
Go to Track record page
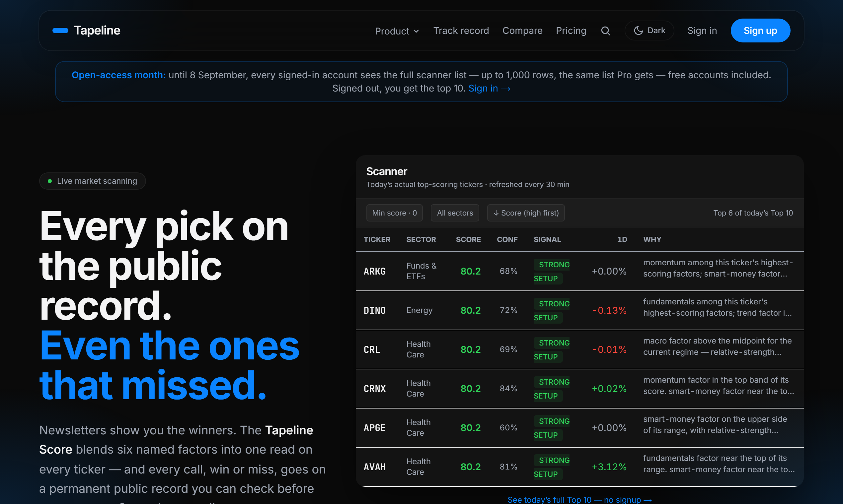tap(461, 31)
